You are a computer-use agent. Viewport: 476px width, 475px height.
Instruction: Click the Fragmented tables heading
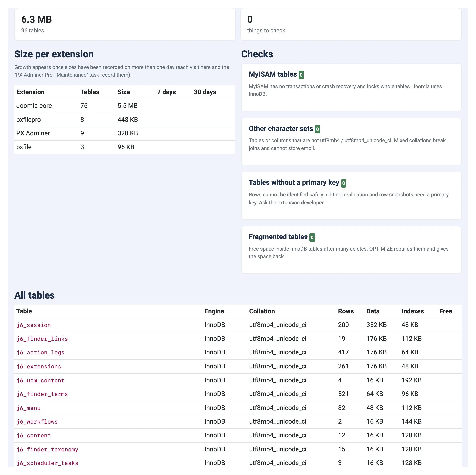278,237
